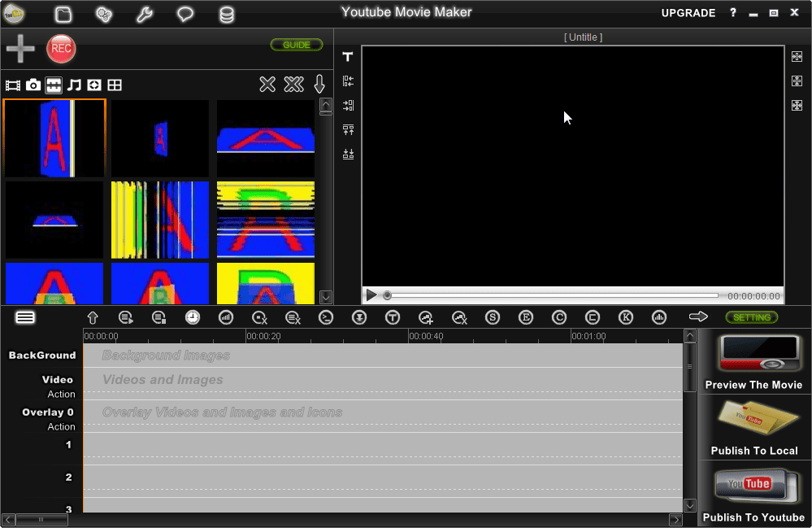
Task: Click the single X delete icon above thumbnails
Action: (267, 84)
